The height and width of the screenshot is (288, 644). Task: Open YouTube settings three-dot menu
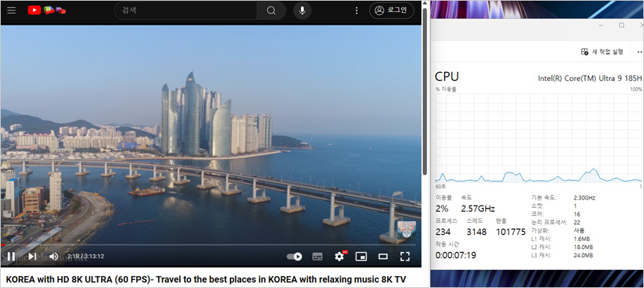point(356,10)
